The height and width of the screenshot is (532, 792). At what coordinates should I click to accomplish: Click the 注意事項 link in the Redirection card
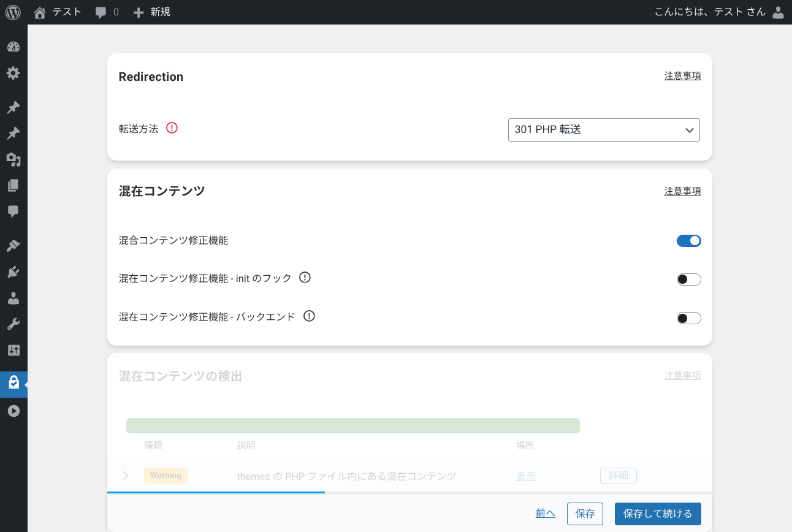[682, 76]
